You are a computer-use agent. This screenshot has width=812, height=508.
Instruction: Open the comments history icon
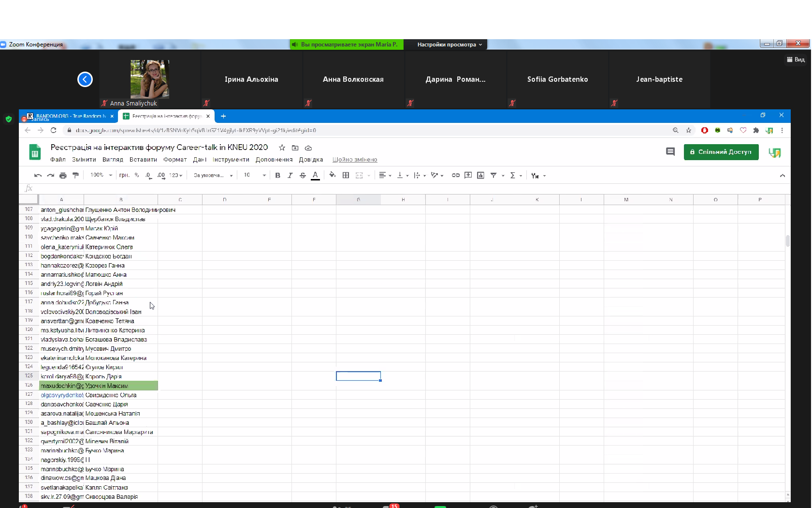[670, 152]
